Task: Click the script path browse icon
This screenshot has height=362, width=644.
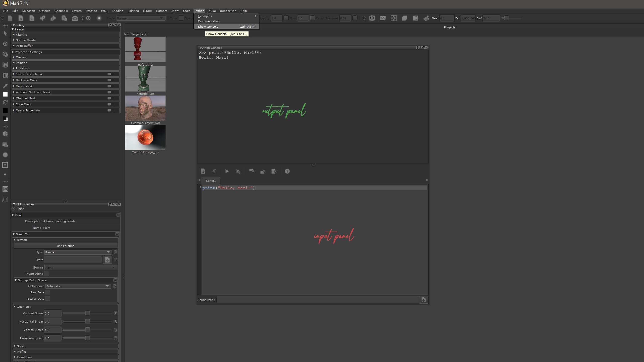Action: [423, 300]
